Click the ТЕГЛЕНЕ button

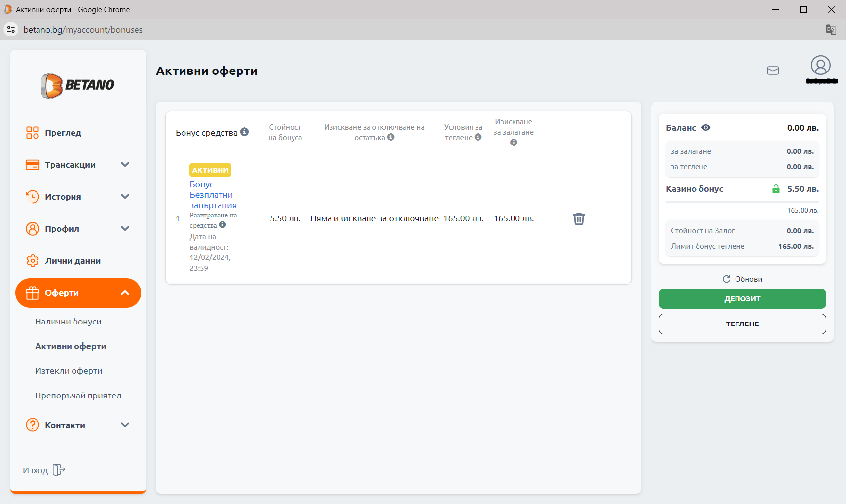coord(742,324)
